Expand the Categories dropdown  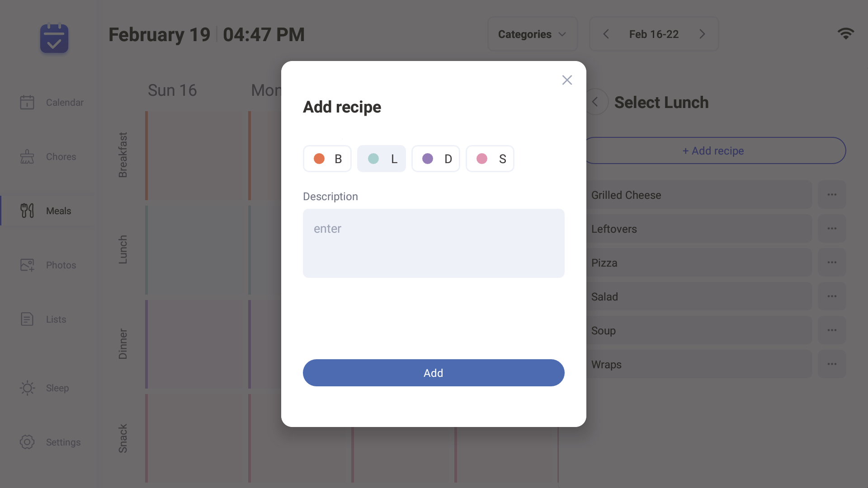pos(533,34)
